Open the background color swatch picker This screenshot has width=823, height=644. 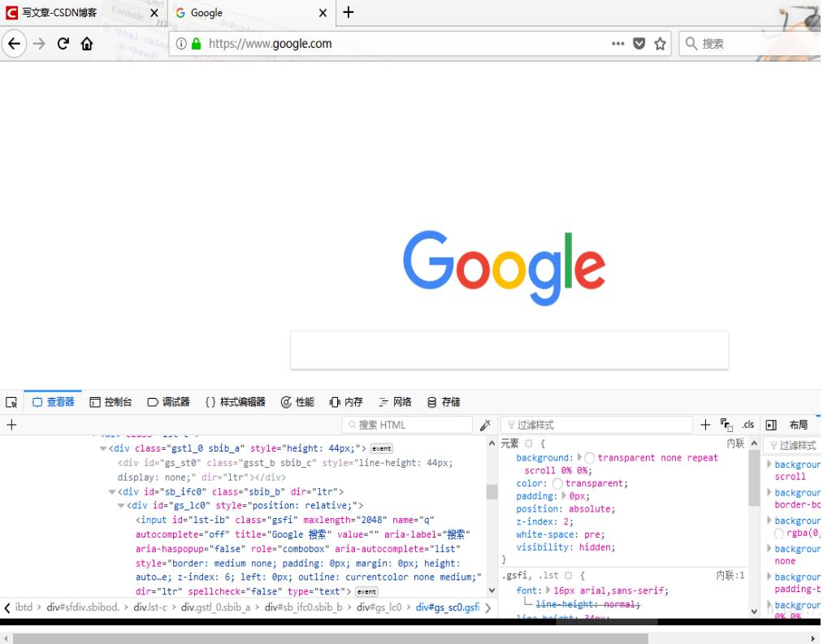[x=590, y=458]
